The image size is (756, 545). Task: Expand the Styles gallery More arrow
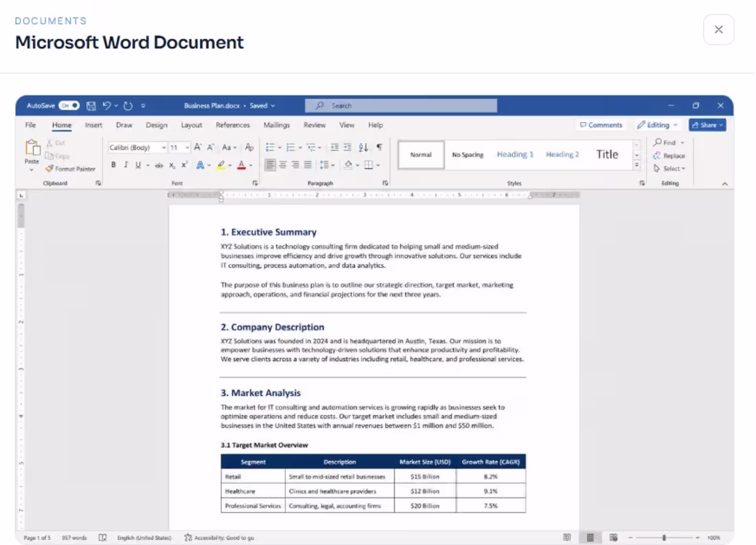pos(636,165)
